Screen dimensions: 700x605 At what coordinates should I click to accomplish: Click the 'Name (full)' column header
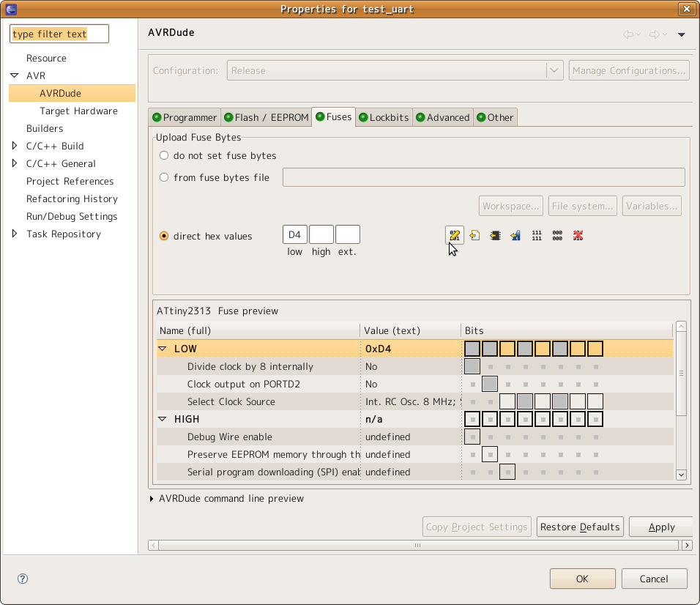[258, 330]
